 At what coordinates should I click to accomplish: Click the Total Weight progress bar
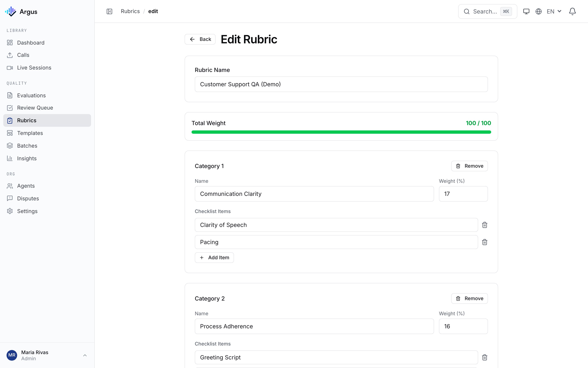coord(341,132)
